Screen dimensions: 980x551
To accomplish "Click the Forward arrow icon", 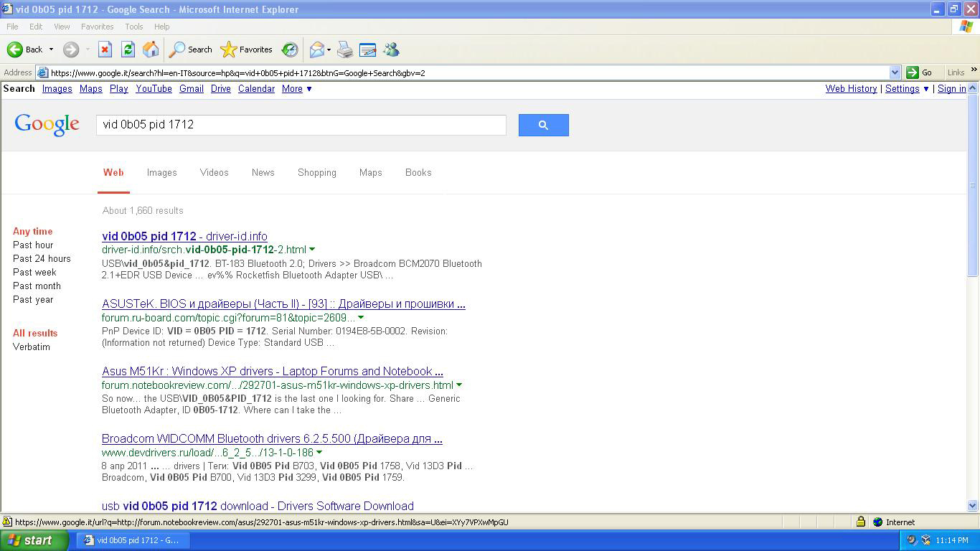I will [x=70, y=50].
